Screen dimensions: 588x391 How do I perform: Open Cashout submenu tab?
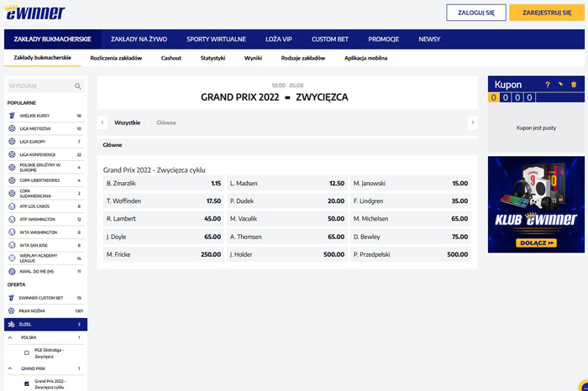coord(171,58)
